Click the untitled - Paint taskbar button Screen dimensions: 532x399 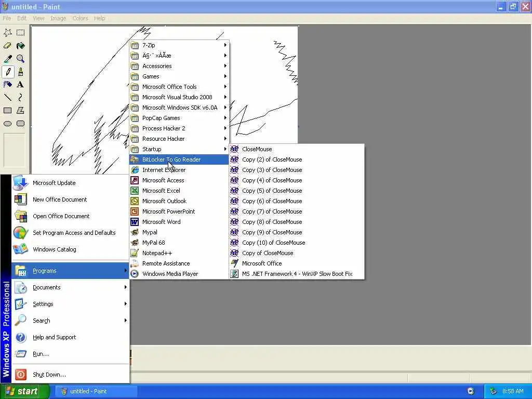[x=96, y=391]
